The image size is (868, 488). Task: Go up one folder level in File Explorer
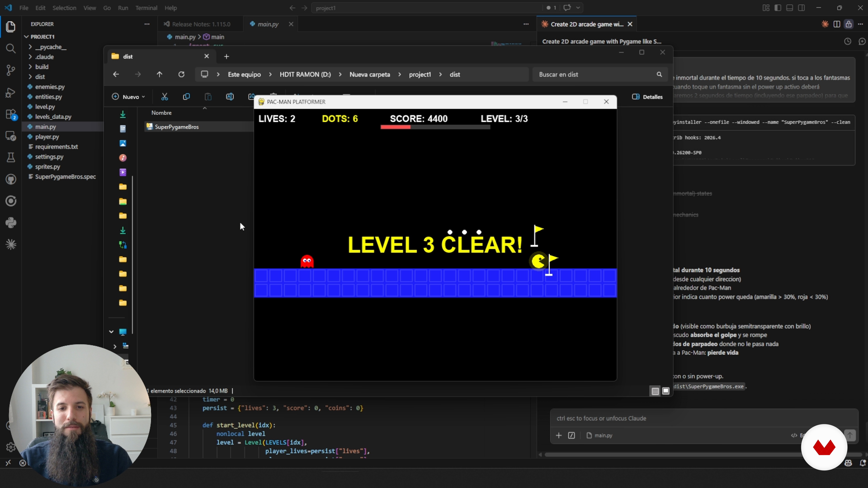pos(159,74)
